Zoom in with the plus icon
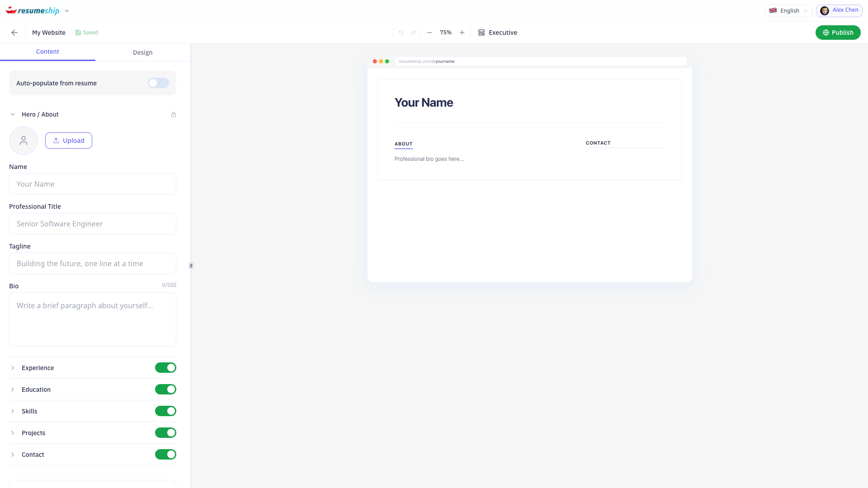 pyautogui.click(x=462, y=33)
